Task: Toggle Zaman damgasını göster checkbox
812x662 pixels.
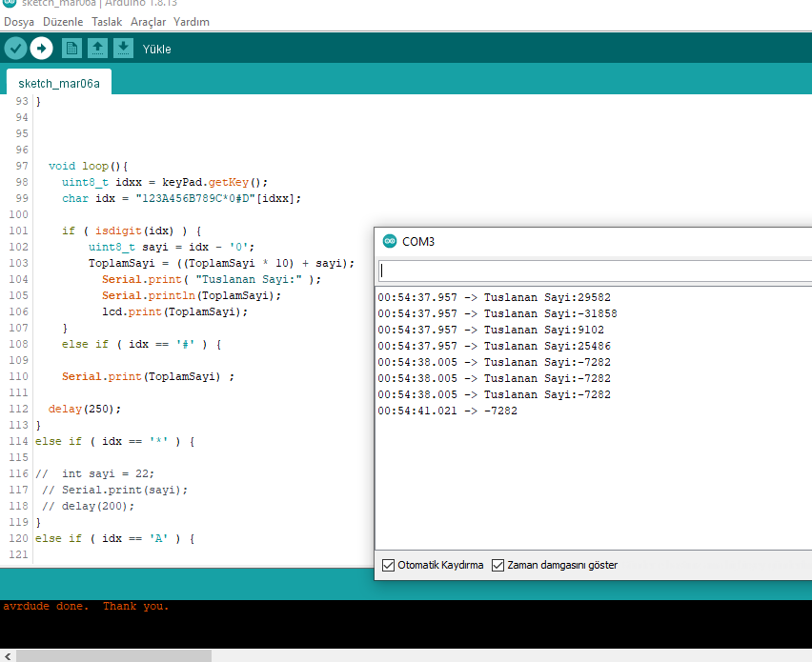Action: coord(497,565)
